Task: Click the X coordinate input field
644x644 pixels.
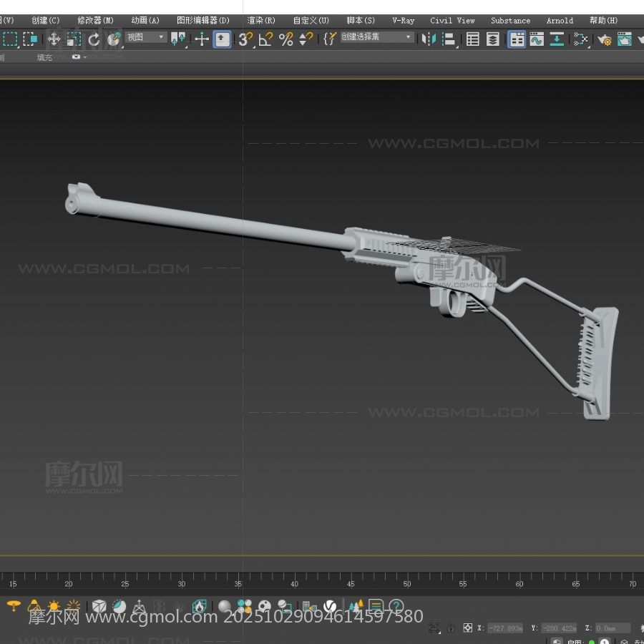Action: 505,628
